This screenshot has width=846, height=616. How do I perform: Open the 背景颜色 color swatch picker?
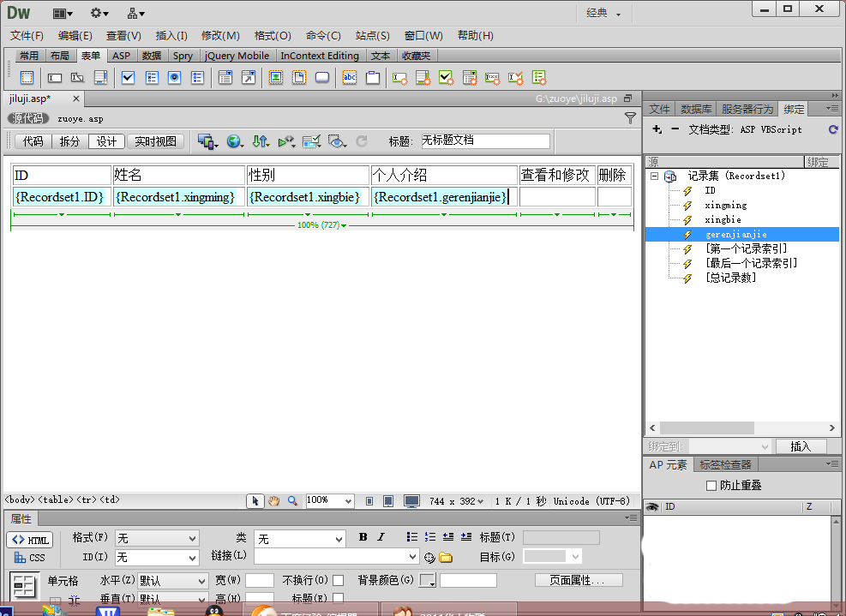pyautogui.click(x=428, y=580)
